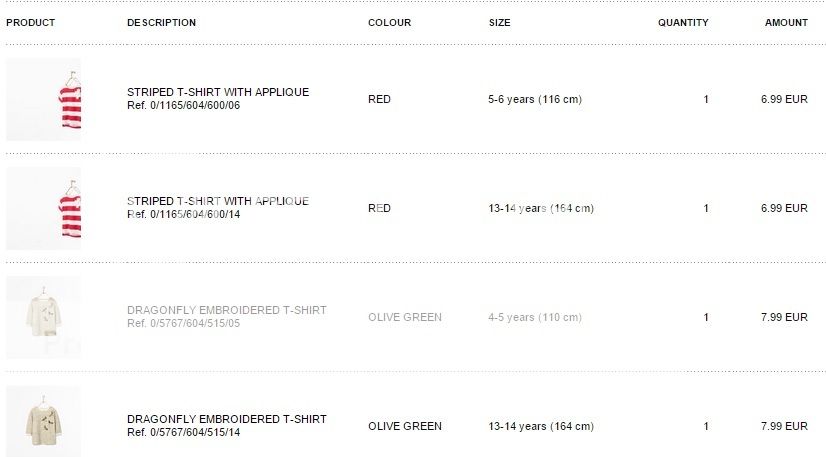
Task: Open Dragonfly Embroidered T-shirt, size 13-14 years
Action: (227, 419)
